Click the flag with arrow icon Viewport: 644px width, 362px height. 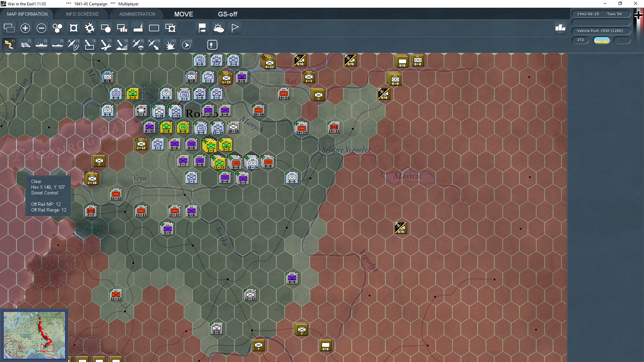click(x=202, y=28)
